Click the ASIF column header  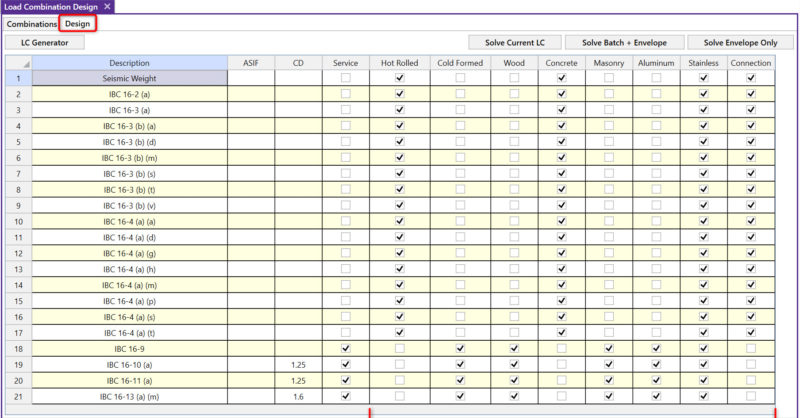click(250, 63)
